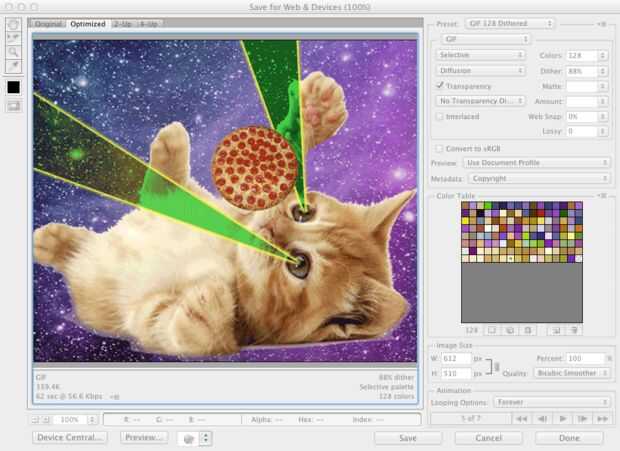Click the zoom out minus button
Viewport: 620px width, 451px height.
35,419
